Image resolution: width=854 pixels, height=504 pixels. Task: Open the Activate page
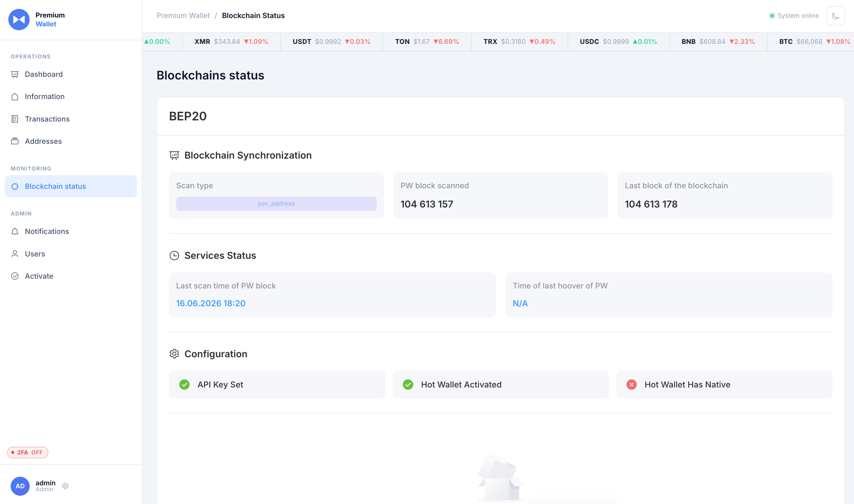71,276
